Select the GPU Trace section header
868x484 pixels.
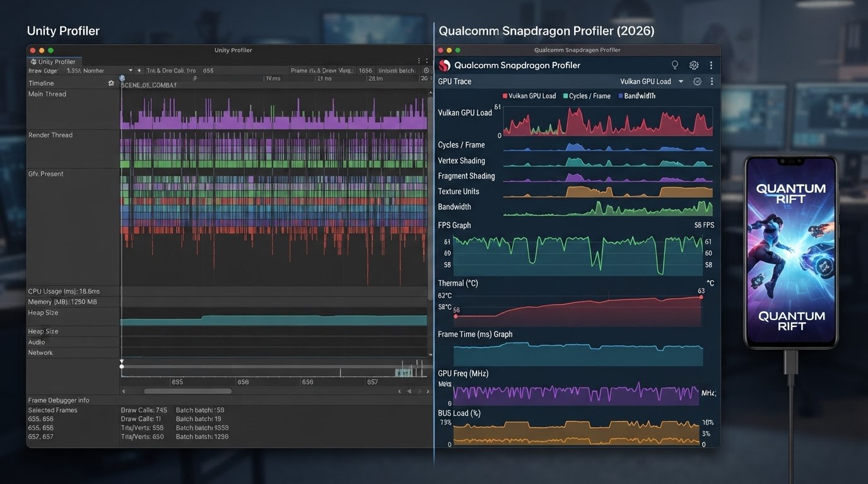click(455, 81)
